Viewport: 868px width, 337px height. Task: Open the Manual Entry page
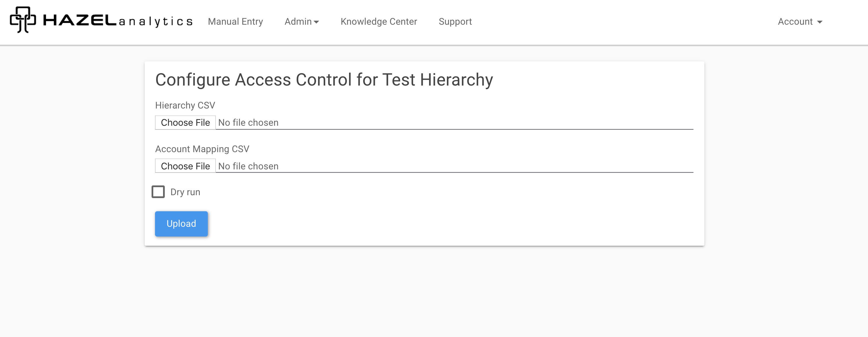click(x=235, y=22)
